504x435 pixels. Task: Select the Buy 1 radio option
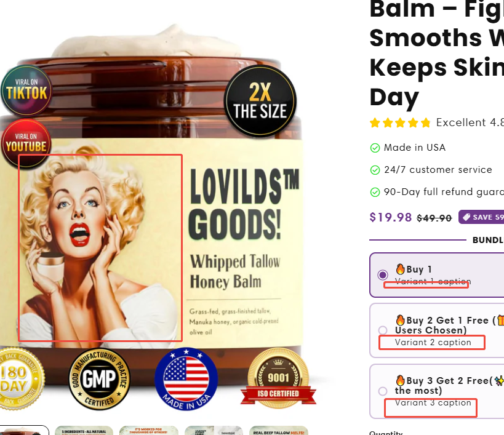pos(383,275)
